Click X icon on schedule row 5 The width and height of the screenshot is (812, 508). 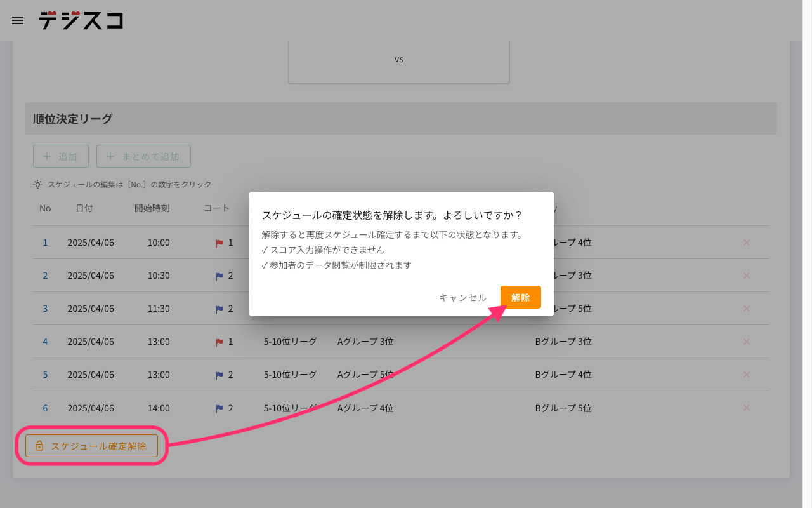747,375
